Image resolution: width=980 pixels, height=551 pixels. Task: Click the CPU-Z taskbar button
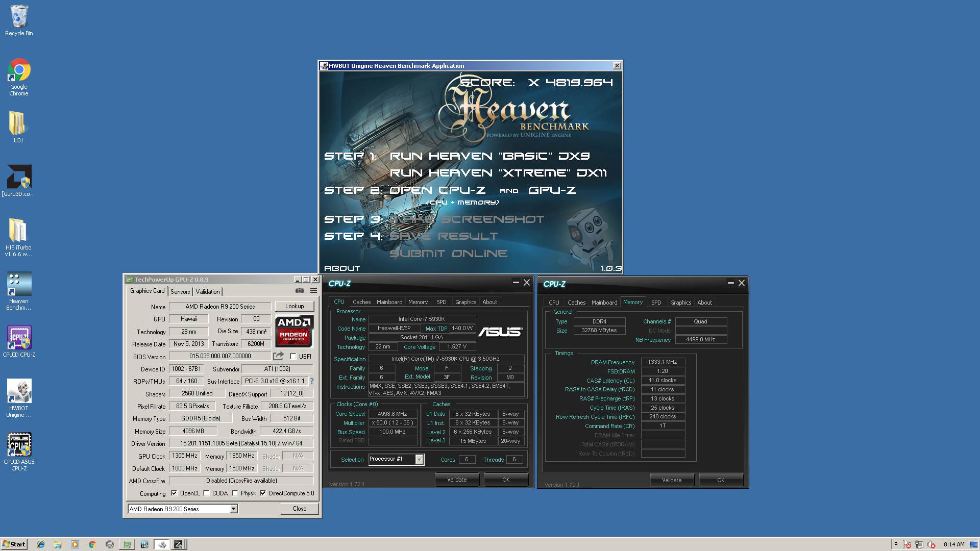tap(178, 544)
